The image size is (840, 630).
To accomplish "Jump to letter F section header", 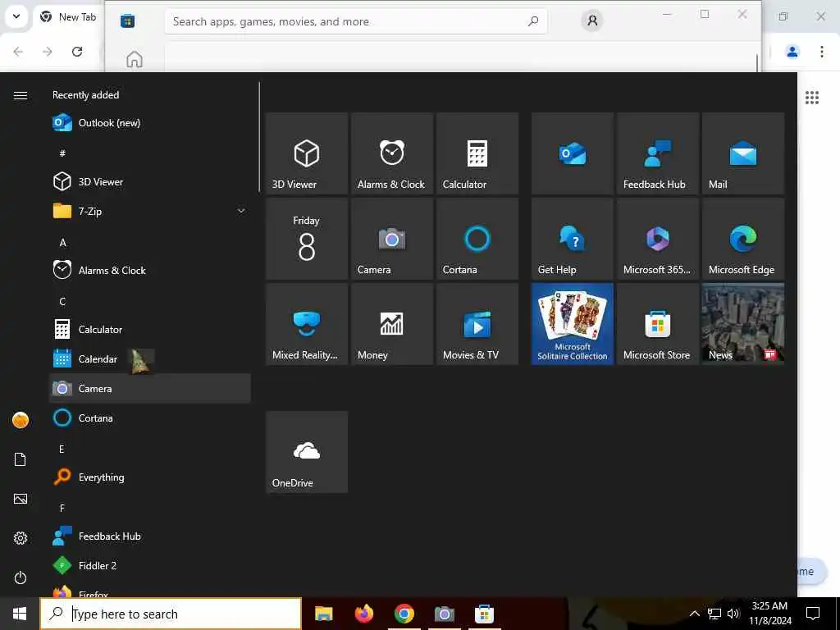I will pos(62,508).
